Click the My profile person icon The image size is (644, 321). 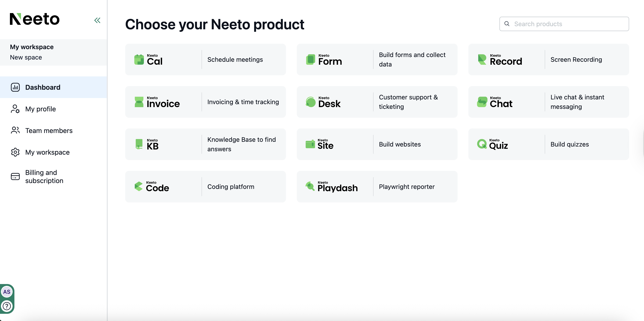15,109
